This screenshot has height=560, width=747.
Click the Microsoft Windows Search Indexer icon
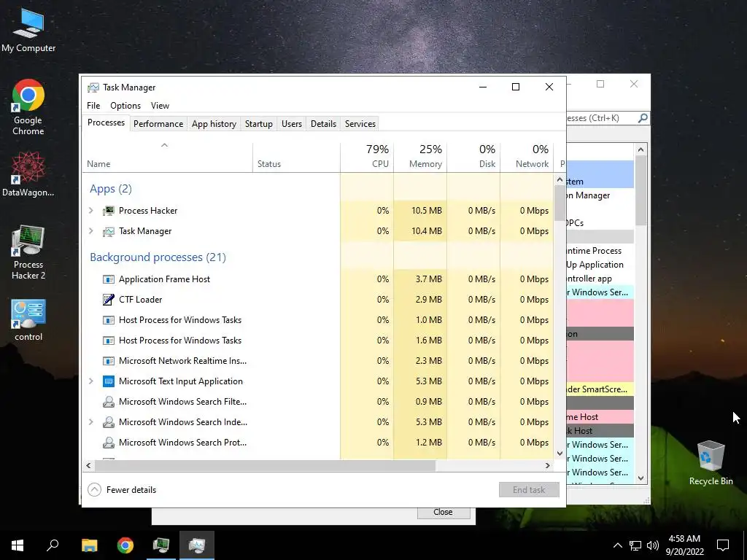109,422
